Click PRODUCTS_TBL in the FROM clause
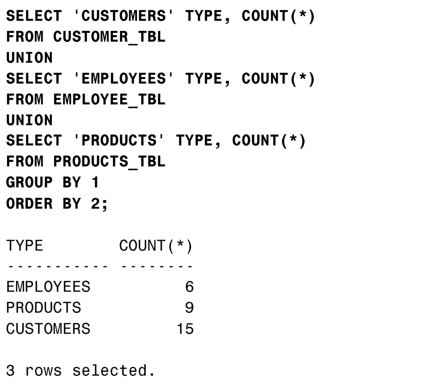This screenshot has width=435, height=387. (109, 162)
